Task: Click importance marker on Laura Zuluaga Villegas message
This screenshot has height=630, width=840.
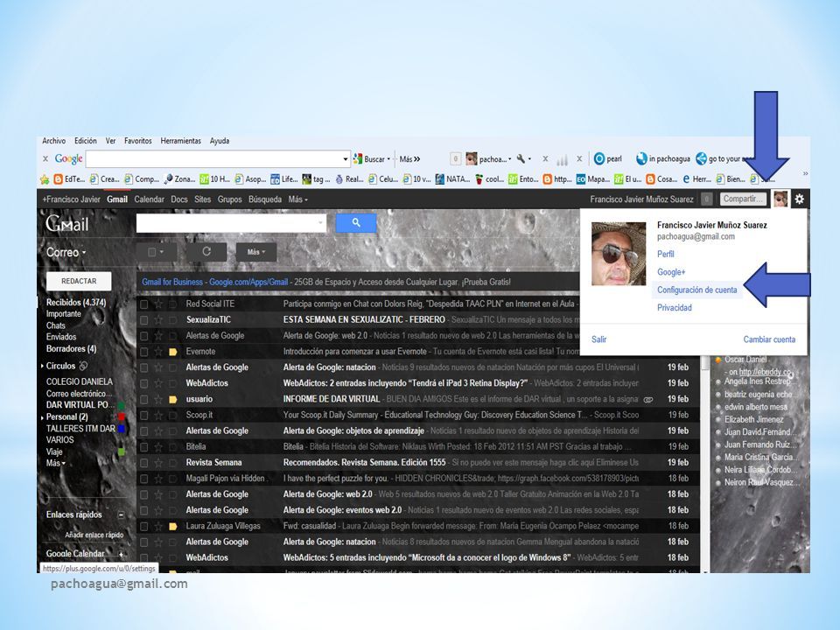Action: pos(173,527)
